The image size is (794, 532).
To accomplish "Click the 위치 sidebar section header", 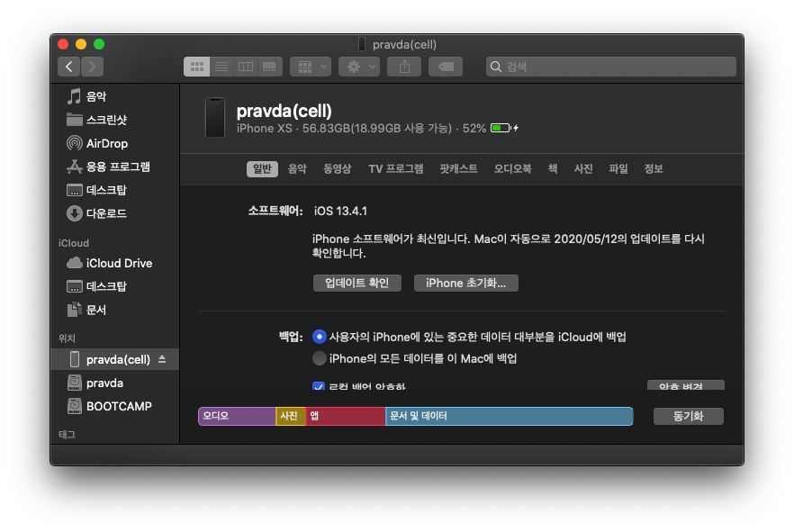I will coord(67,338).
